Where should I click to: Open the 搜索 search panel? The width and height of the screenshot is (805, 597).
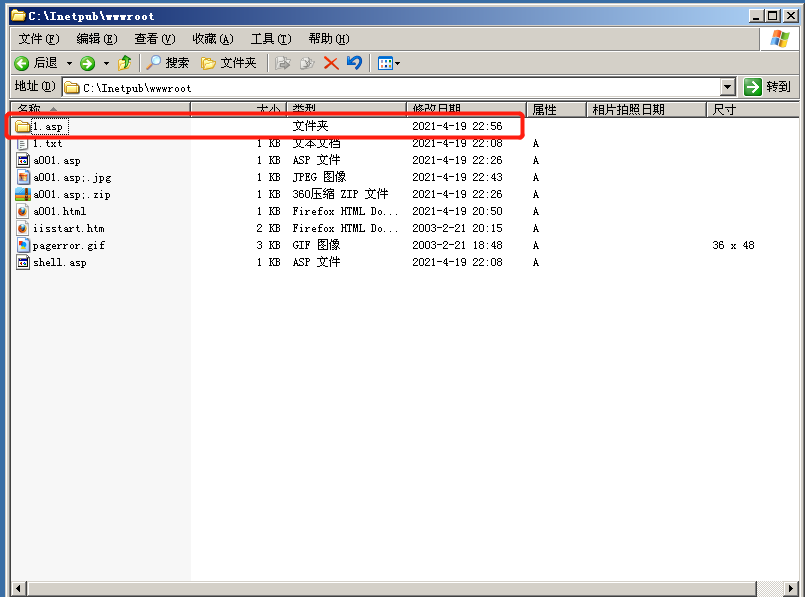(167, 63)
